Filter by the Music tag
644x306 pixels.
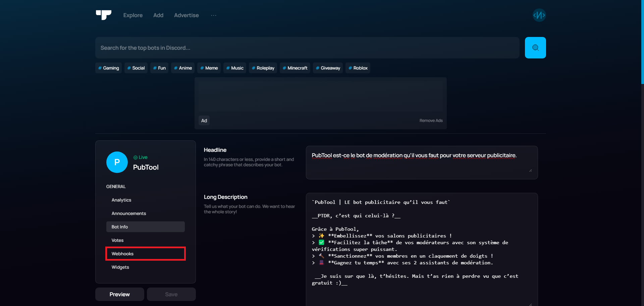tap(235, 68)
